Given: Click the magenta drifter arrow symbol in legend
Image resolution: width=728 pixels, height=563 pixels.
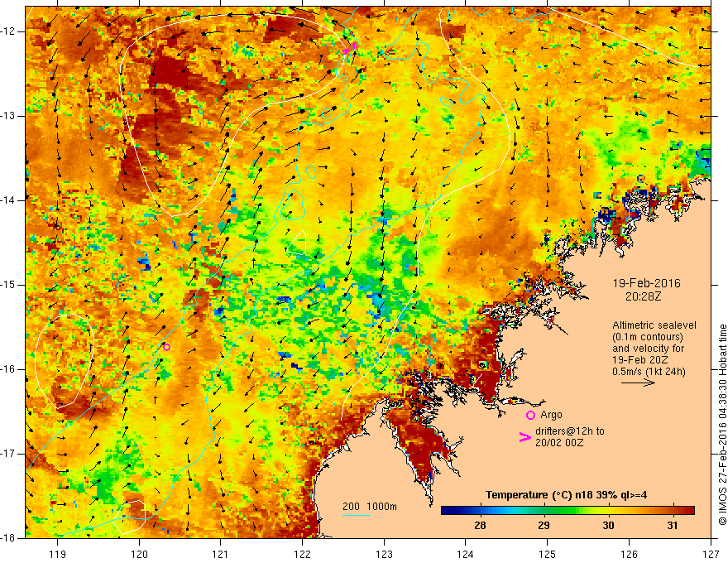Looking at the screenshot, I should click(x=524, y=437).
